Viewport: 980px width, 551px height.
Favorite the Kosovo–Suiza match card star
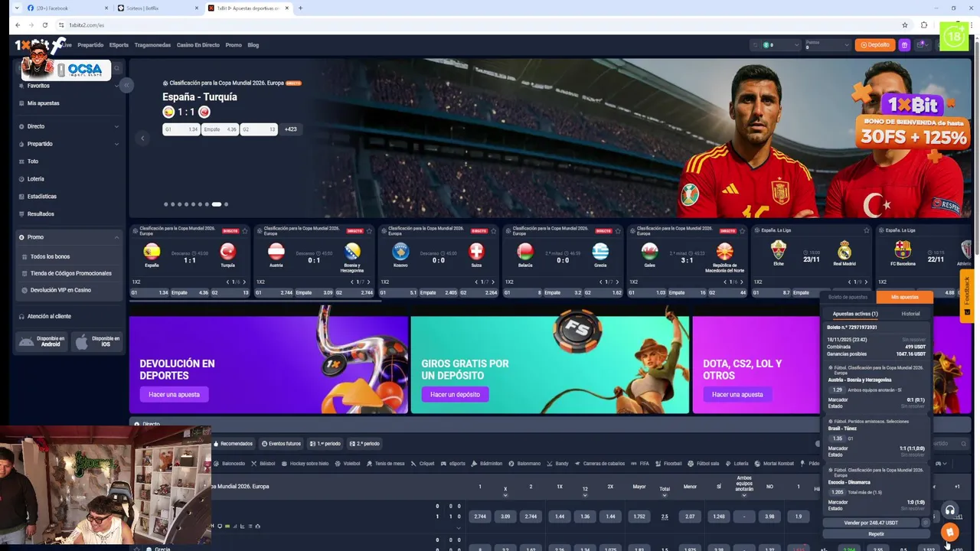pos(493,230)
